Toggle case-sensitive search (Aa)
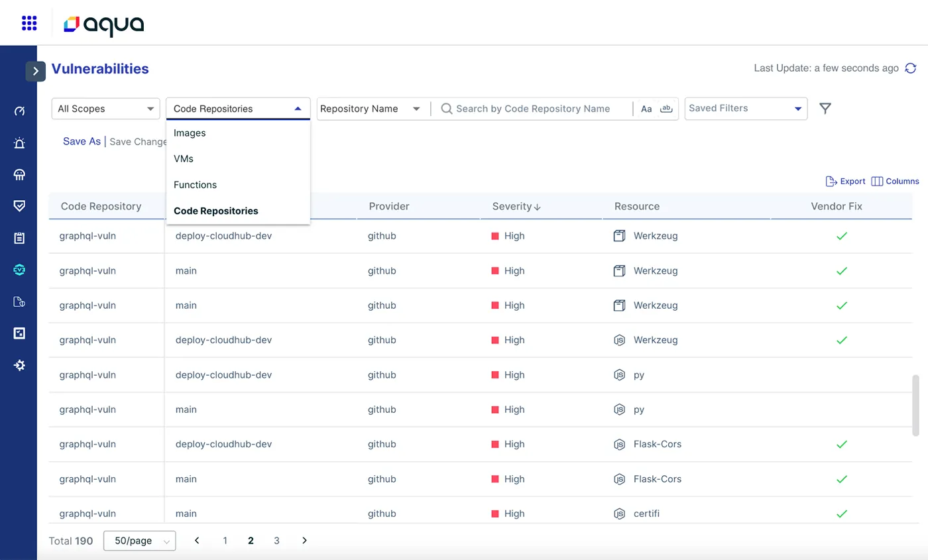928x560 pixels. (646, 109)
